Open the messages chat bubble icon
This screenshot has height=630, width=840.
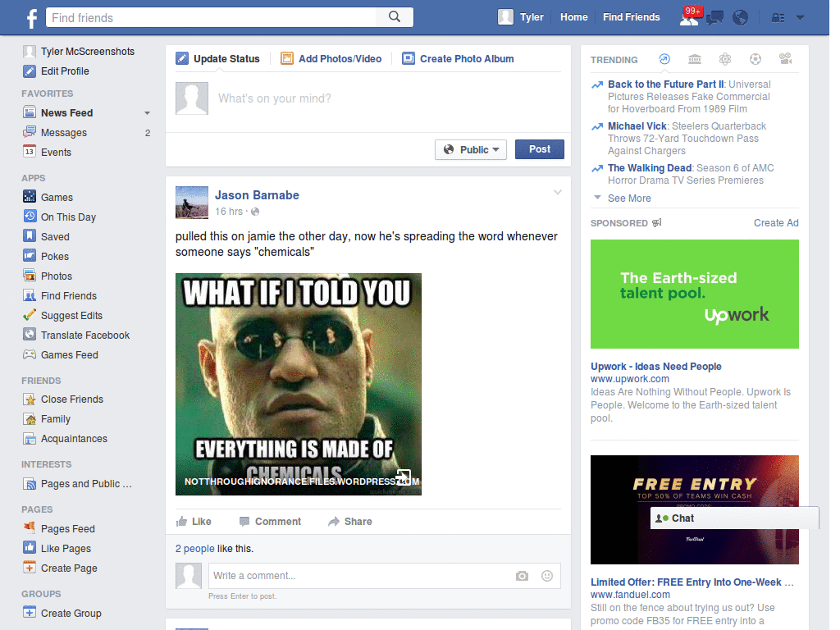point(714,18)
